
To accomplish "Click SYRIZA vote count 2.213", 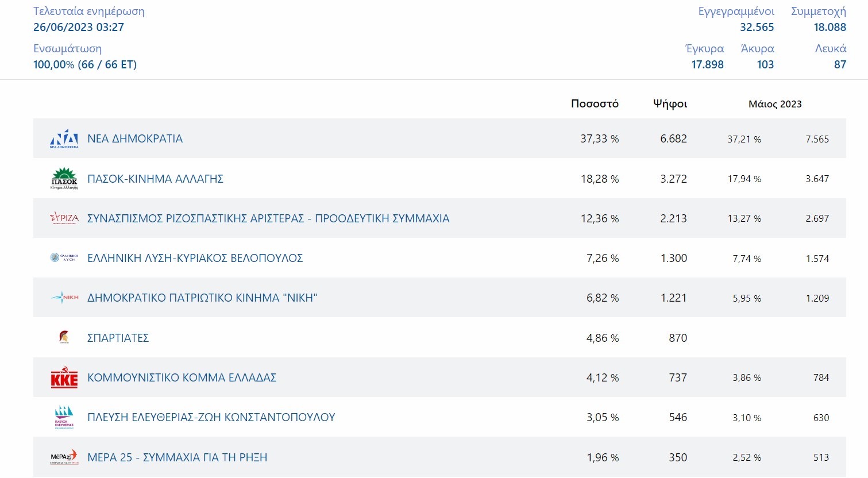I will [673, 218].
